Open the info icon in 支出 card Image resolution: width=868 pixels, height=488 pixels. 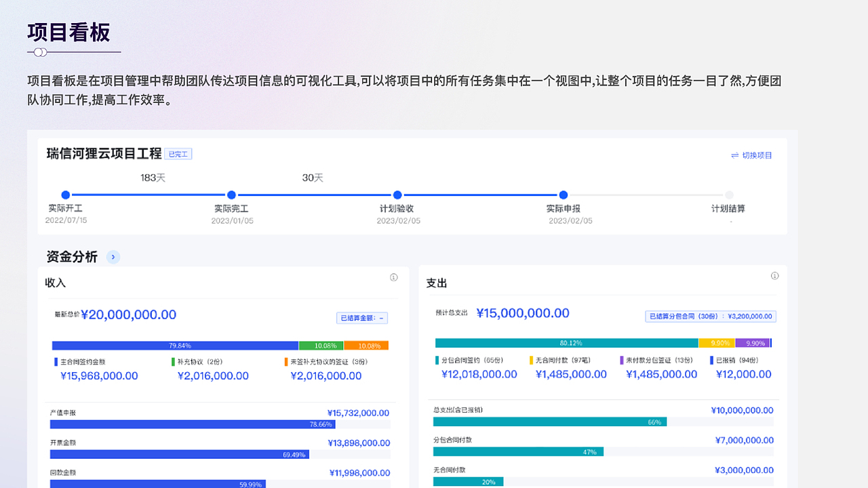[x=775, y=276]
